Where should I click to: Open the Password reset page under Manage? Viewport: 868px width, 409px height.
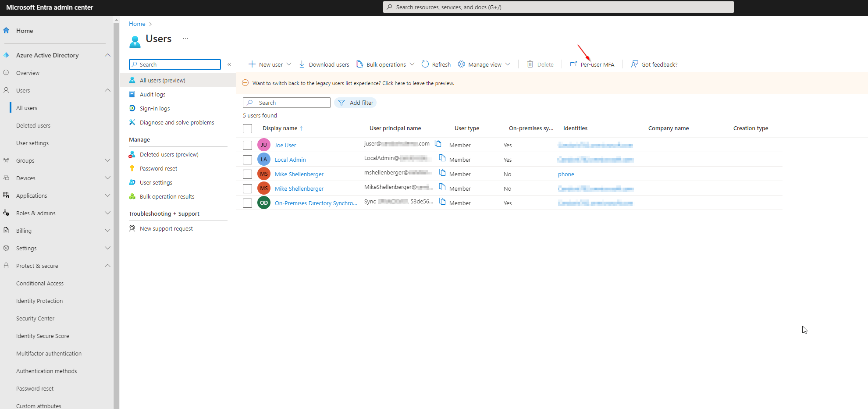point(158,168)
